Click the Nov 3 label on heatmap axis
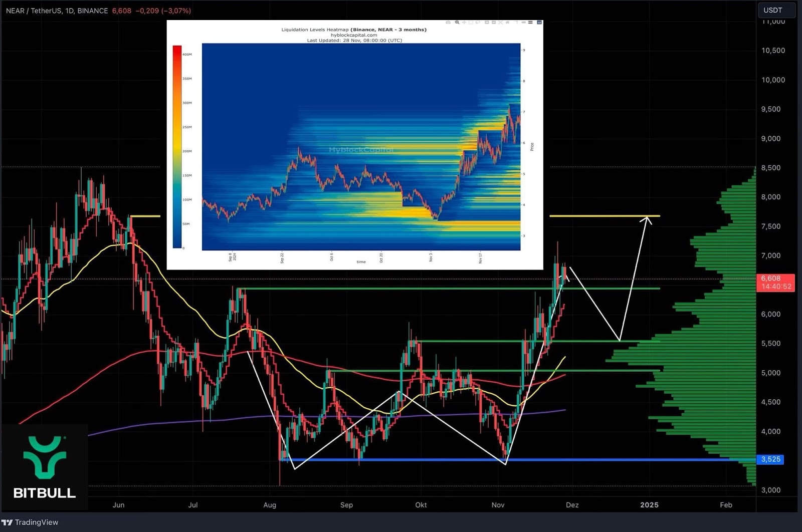 [431, 257]
